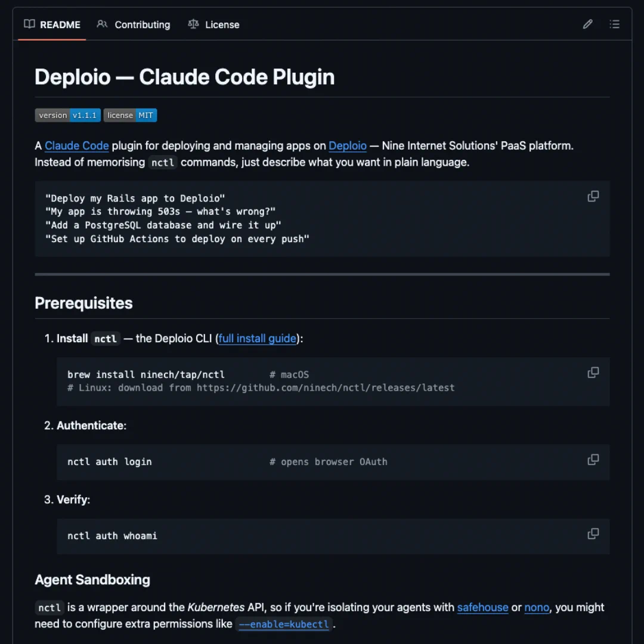Click the "Set up GitHub Actions" line
This screenshot has height=644, width=644.
177,239
